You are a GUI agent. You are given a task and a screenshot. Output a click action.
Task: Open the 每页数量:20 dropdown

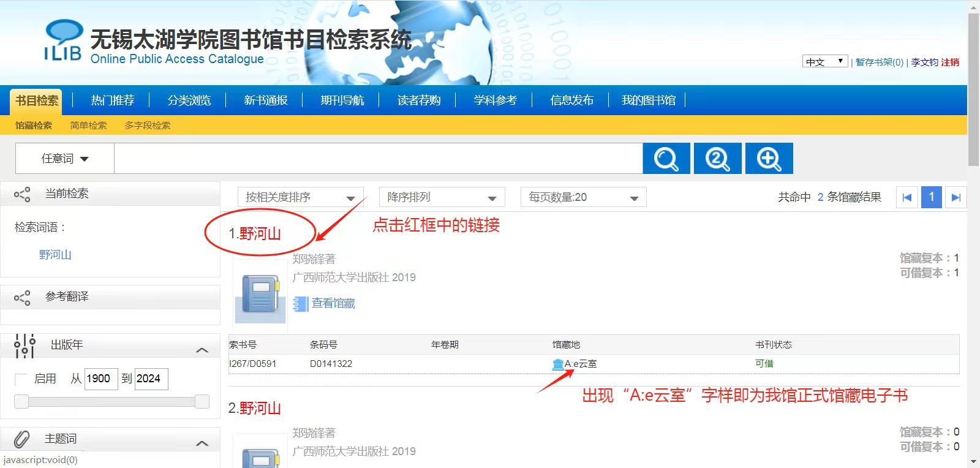pos(583,197)
